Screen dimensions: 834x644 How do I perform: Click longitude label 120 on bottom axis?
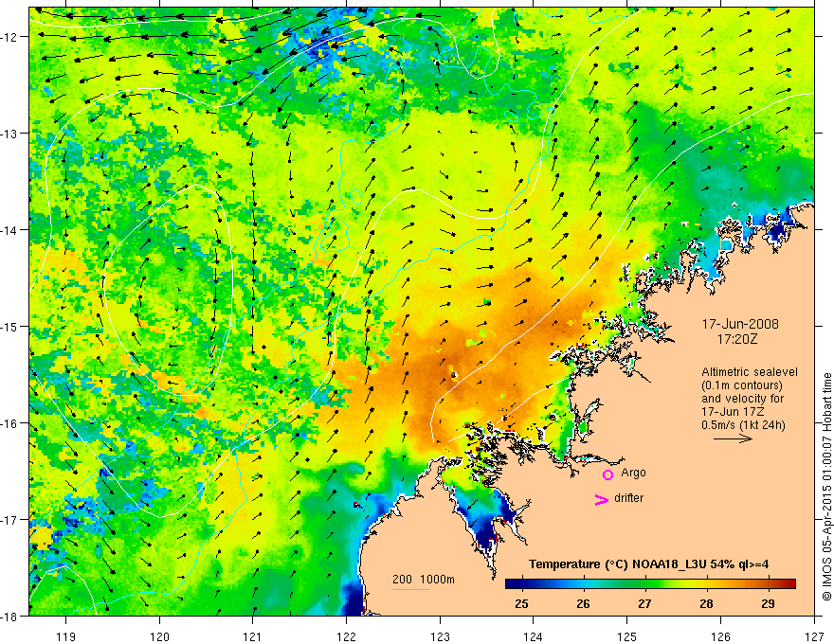[159, 636]
